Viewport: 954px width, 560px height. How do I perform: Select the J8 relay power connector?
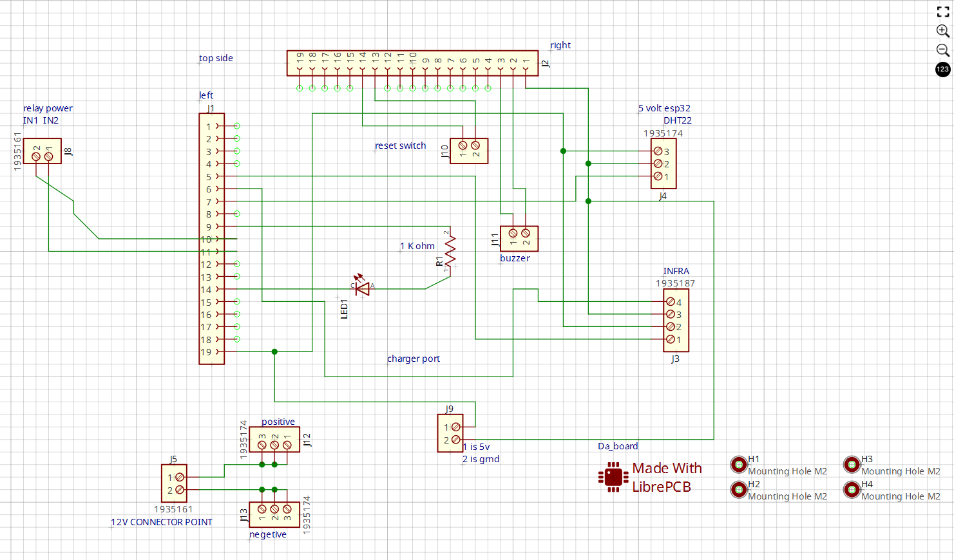[x=42, y=151]
